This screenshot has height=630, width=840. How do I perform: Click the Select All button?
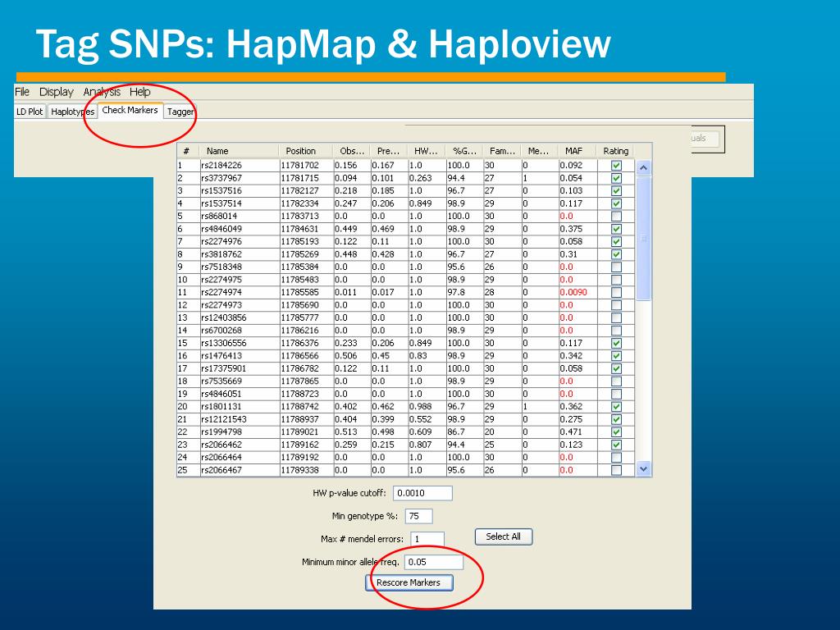503,536
